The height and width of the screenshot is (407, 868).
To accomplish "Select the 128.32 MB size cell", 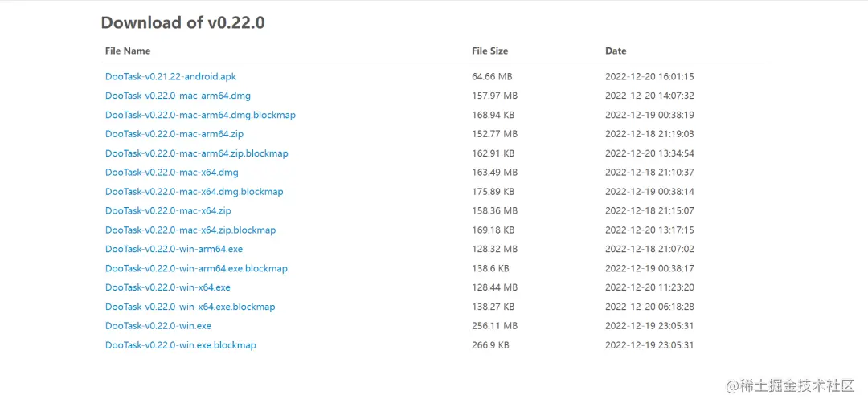I will pos(494,249).
